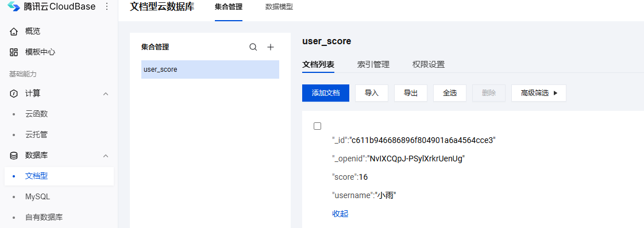Click the Tencent CloudBase logo icon
The width and height of the screenshot is (644, 228).
coord(14,6)
